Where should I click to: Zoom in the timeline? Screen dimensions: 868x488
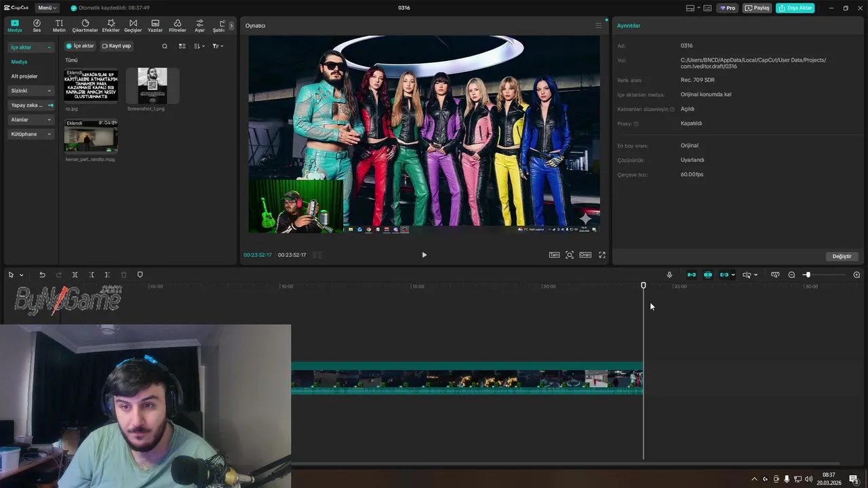point(856,274)
